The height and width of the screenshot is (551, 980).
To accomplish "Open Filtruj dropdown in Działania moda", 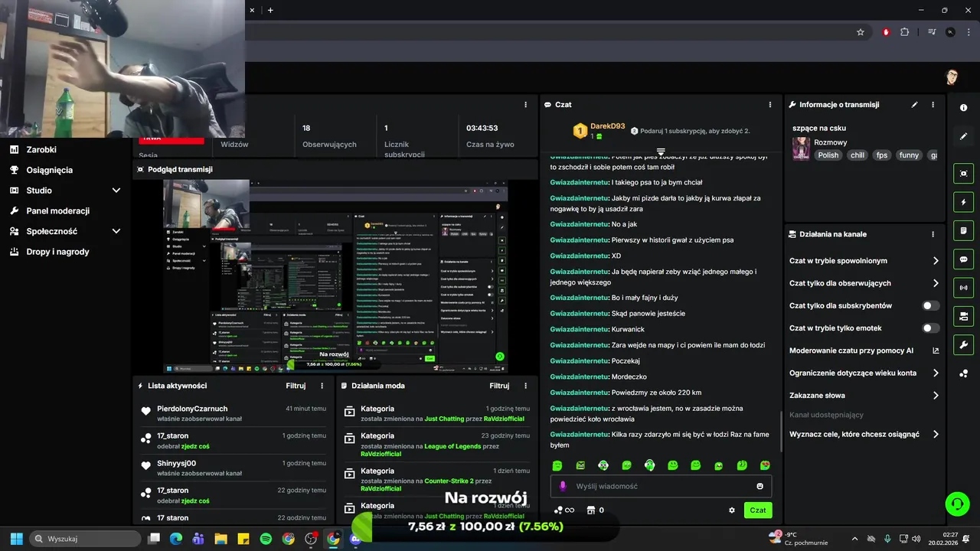I will 499,386.
